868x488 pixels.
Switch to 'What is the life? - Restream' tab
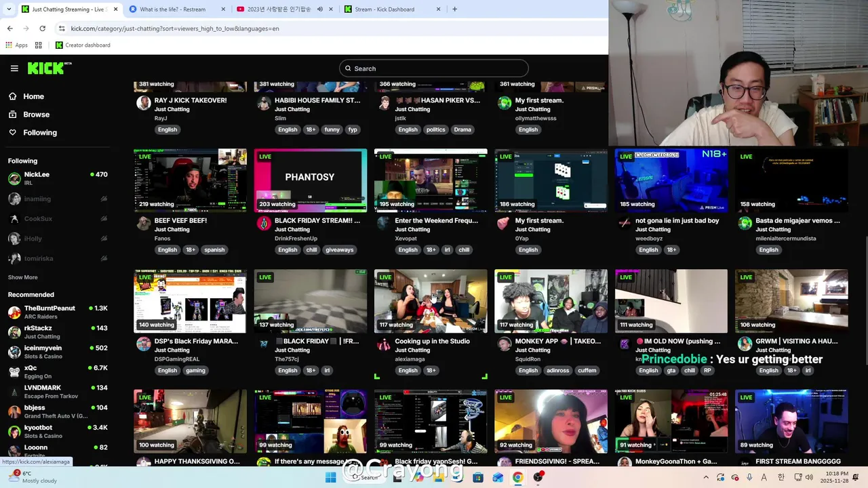pyautogui.click(x=176, y=9)
